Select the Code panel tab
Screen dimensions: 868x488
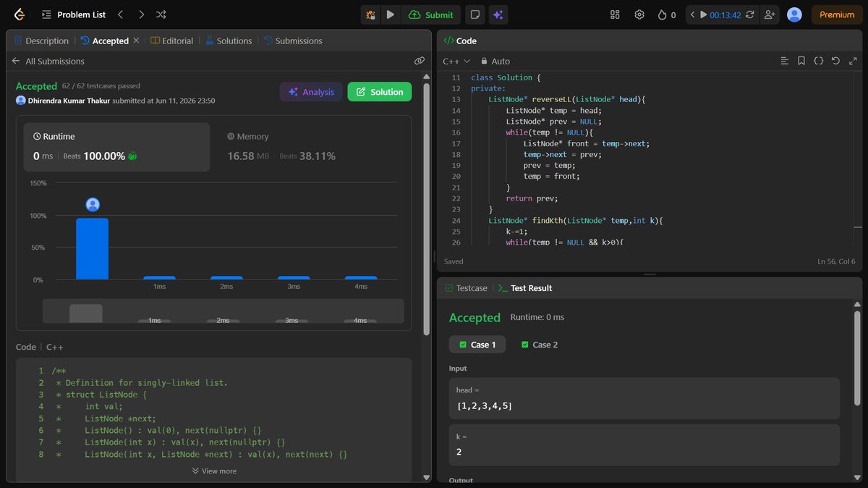click(460, 41)
